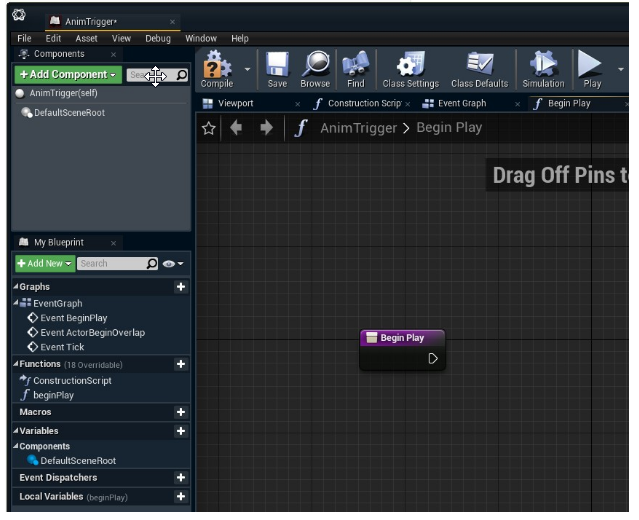Click the Save toolbar icon
639x520 pixels.
(277, 69)
